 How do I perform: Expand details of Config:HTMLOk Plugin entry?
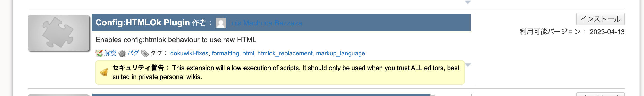coord(468,65)
